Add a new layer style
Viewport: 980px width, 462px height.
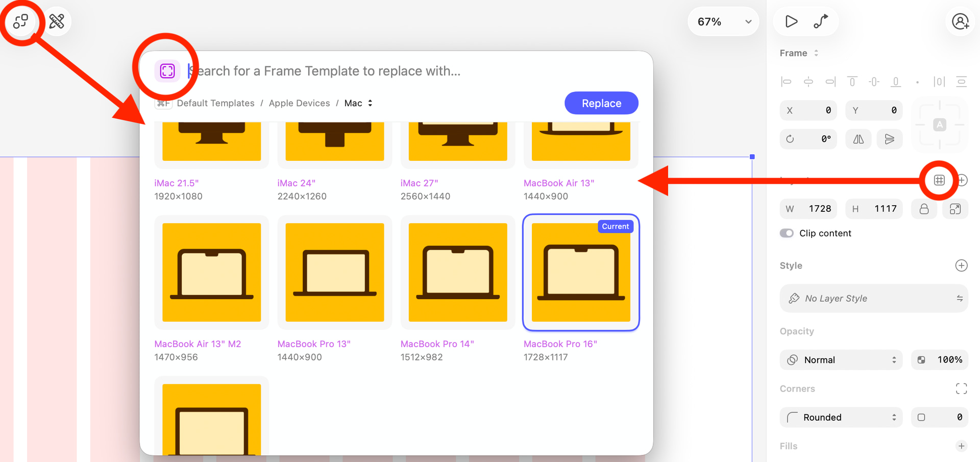tap(961, 265)
